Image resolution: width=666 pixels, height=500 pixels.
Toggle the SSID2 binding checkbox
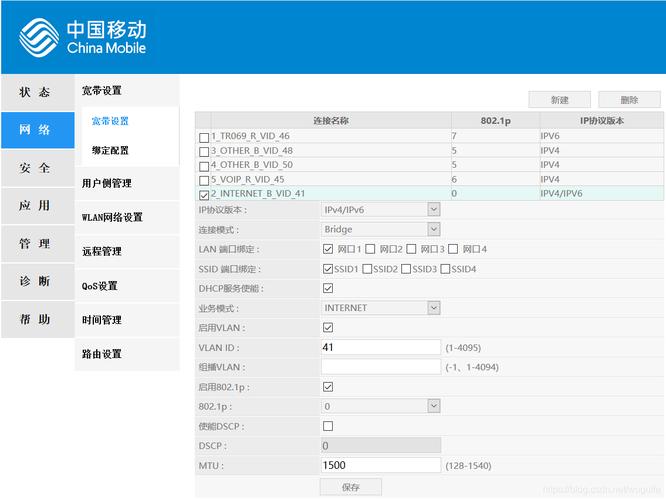(x=367, y=269)
